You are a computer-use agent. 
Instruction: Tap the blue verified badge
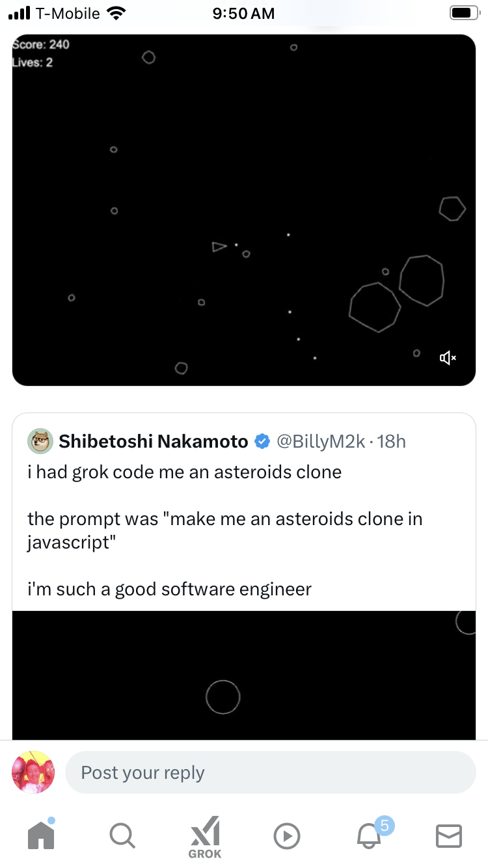262,442
